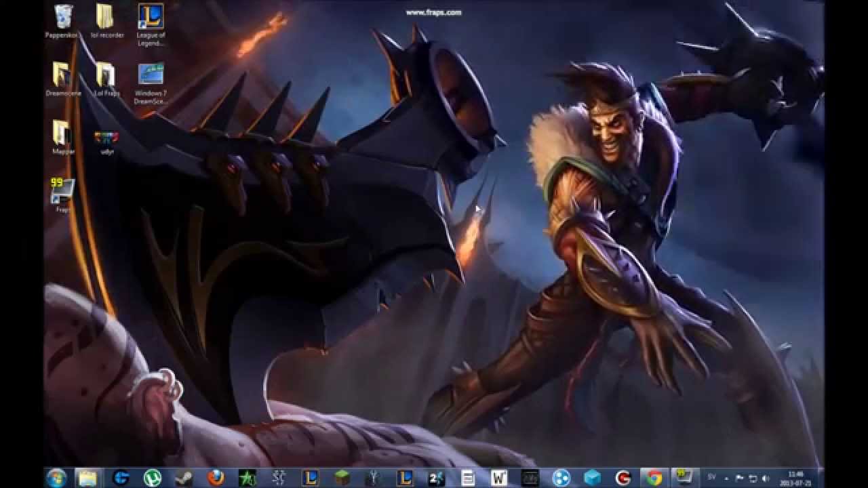Open the blue cube taskbar icon
Screen dimensions: 868x488
click(592, 478)
